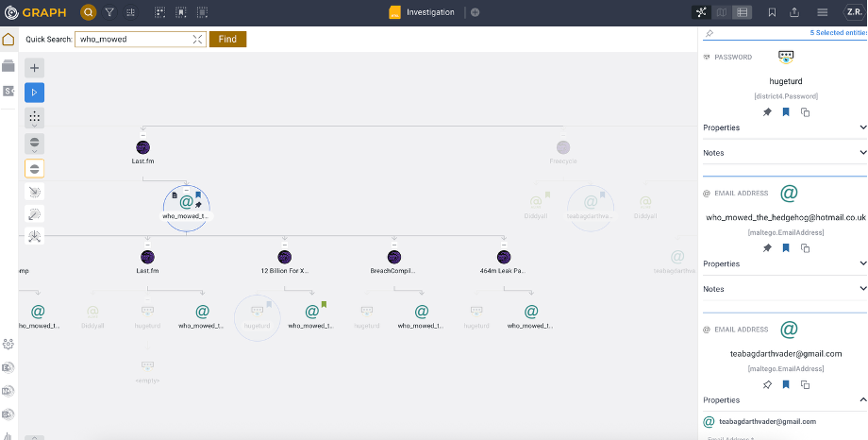Click the select-entities dotted square icon
The width and height of the screenshot is (868, 440).
coord(160,12)
